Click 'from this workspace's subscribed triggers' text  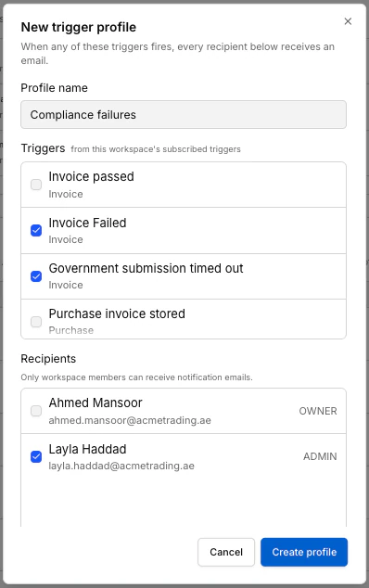pyautogui.click(x=156, y=149)
